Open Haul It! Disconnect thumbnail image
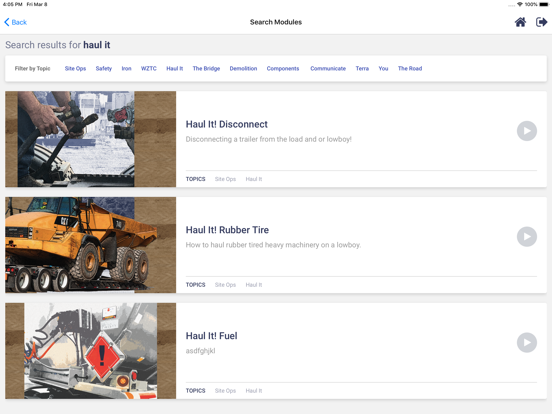 pyautogui.click(x=90, y=139)
